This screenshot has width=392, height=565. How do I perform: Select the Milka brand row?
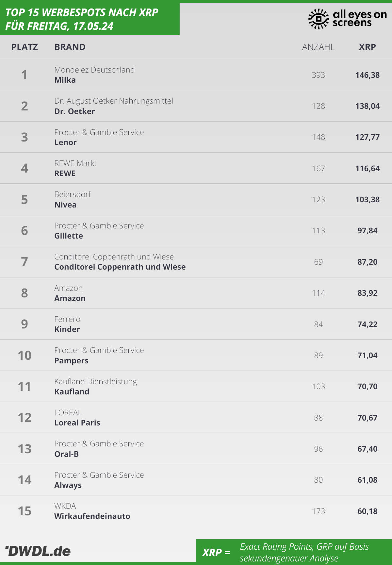pyautogui.click(x=196, y=75)
